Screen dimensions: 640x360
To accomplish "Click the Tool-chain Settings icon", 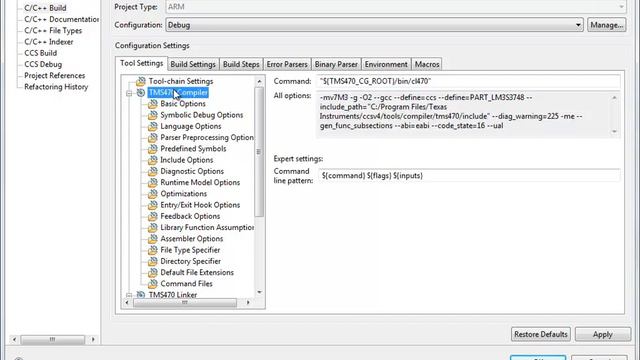I will (x=141, y=81).
